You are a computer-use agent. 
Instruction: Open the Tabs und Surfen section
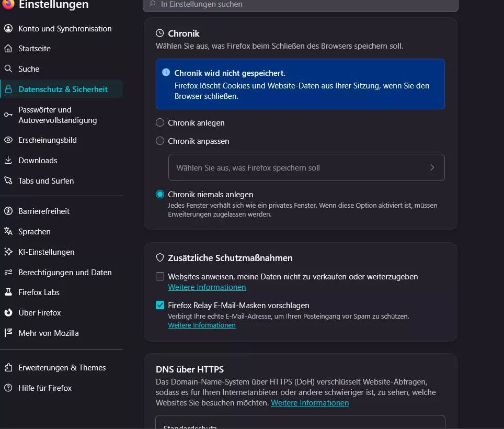click(61, 180)
